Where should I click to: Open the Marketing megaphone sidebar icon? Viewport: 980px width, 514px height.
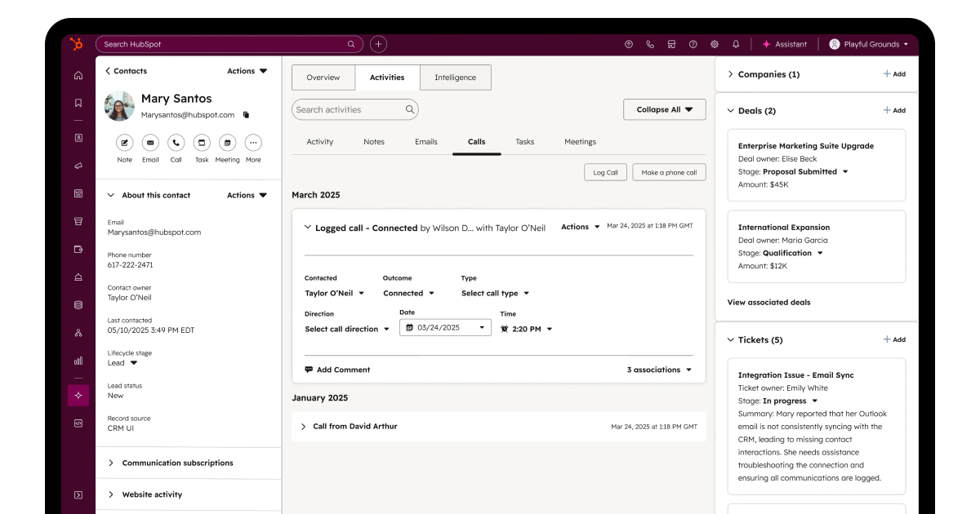[x=78, y=166]
